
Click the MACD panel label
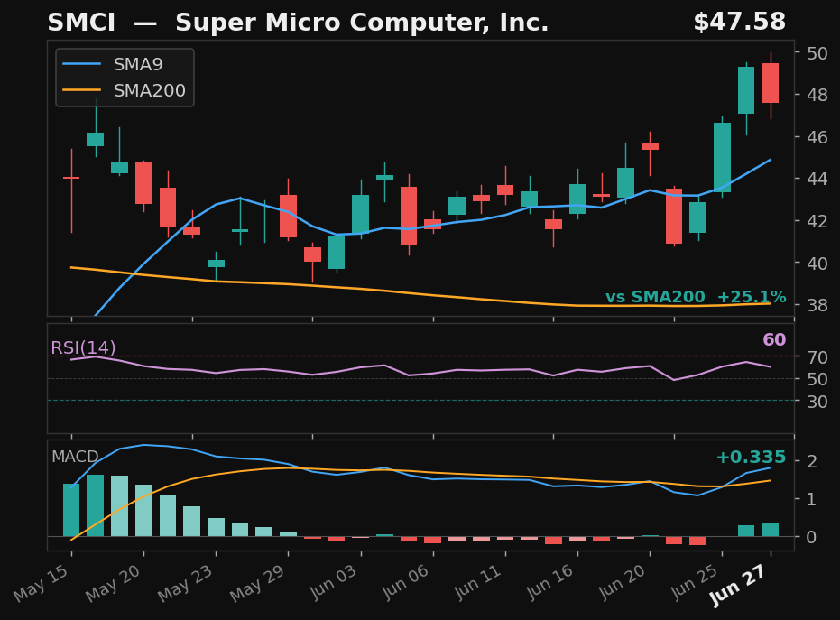point(75,457)
